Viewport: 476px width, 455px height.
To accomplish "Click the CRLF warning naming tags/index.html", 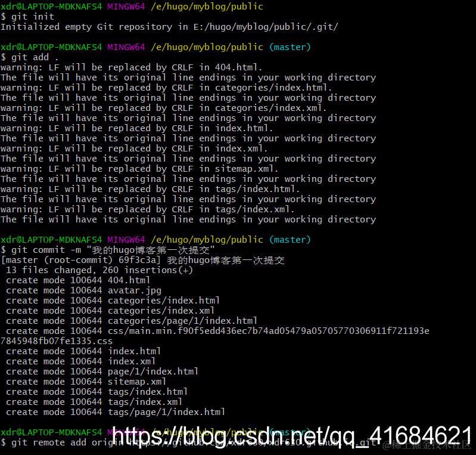I will tap(150, 189).
